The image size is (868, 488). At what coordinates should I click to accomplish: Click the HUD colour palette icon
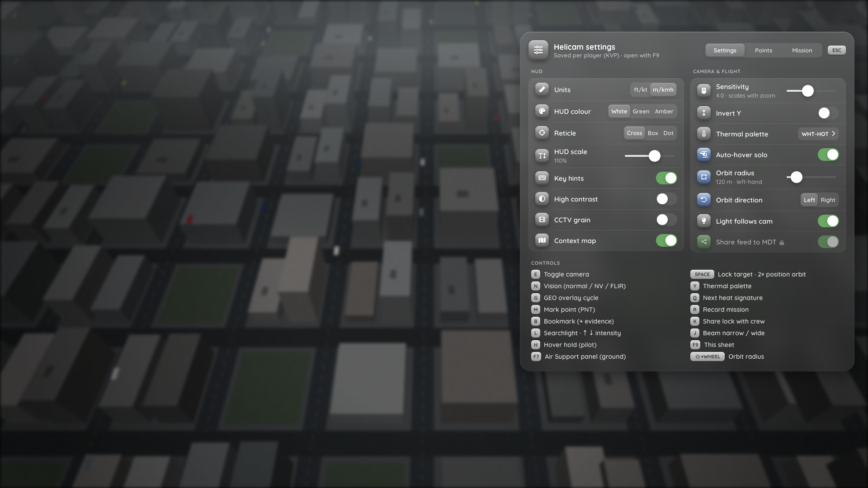coord(542,111)
